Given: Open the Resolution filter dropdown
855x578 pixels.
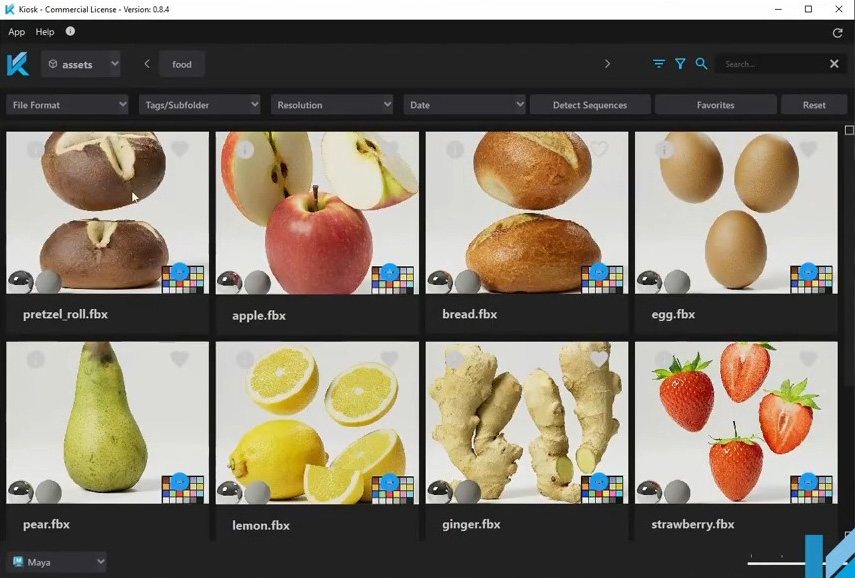Looking at the screenshot, I should [x=332, y=105].
